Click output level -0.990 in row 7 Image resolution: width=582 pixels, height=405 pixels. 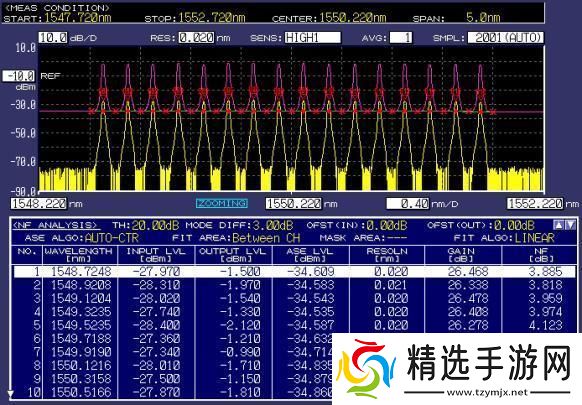point(240,352)
